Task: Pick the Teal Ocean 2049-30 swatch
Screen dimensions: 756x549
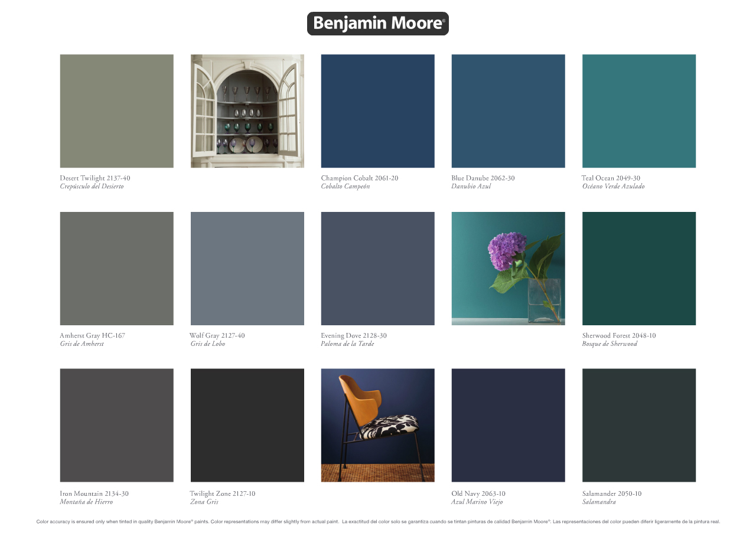Action: [x=639, y=111]
